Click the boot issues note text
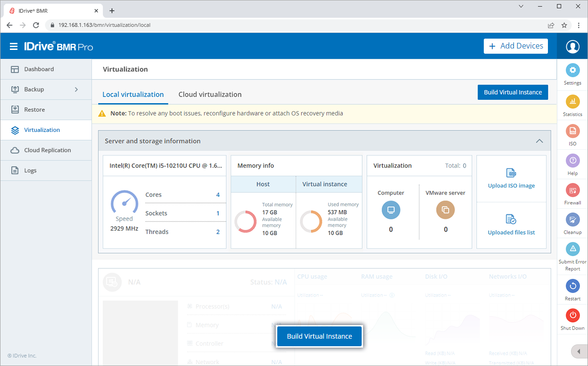Image resolution: width=588 pixels, height=366 pixels. [x=227, y=114]
